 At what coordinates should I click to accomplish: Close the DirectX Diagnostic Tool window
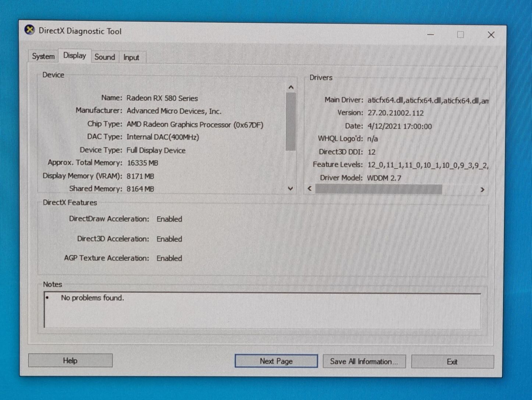(491, 35)
